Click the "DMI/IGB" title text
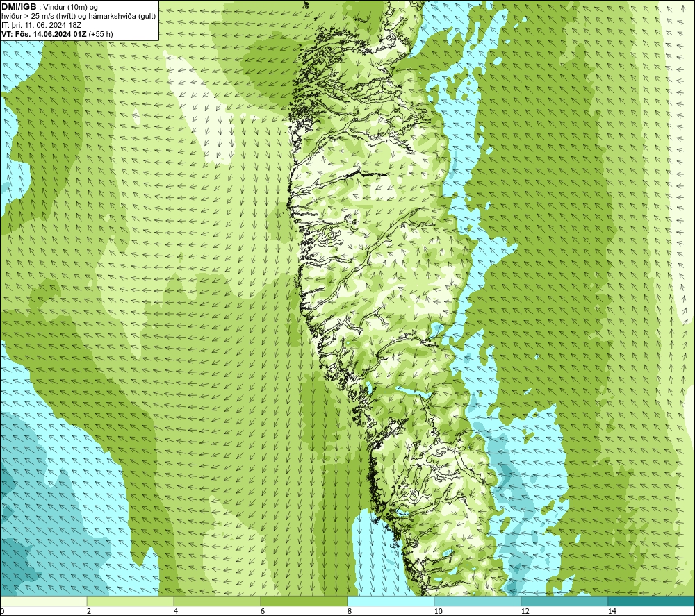 (19, 7)
